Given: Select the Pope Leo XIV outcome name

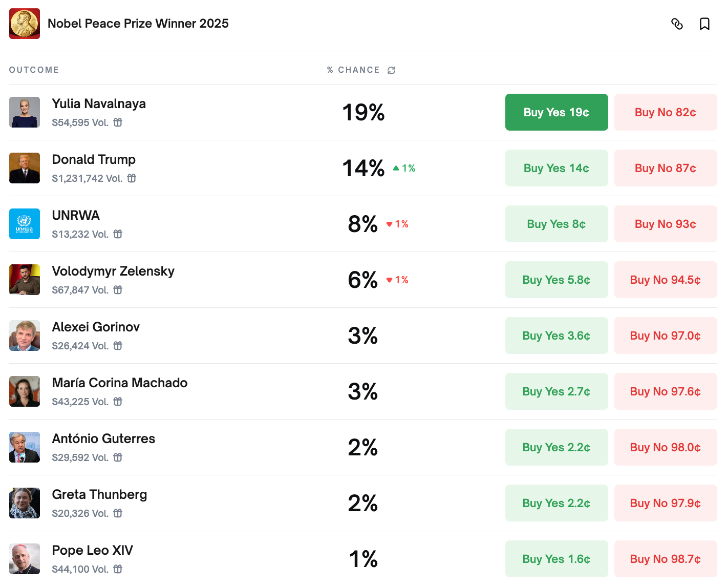Looking at the screenshot, I should 93,551.
